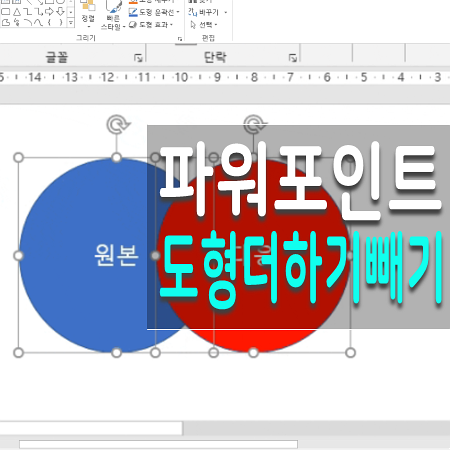Click the ruler at mark 6
Viewport: 450px width, 450px height.
click(327, 77)
